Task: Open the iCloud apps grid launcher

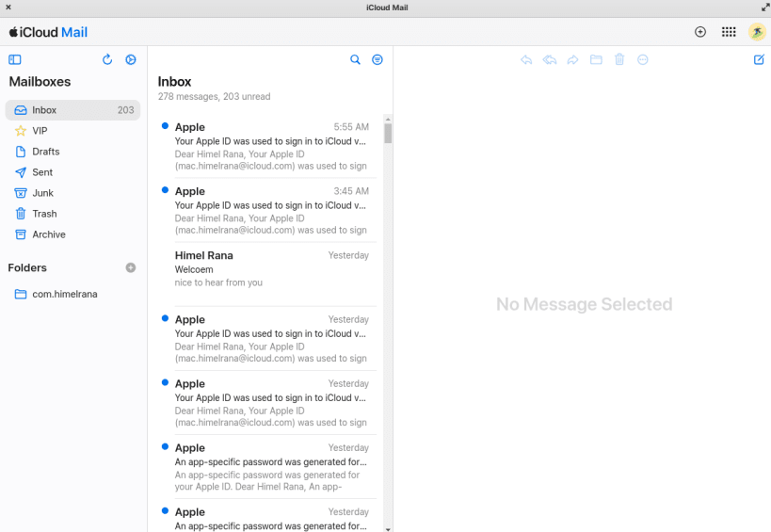Action: click(729, 32)
